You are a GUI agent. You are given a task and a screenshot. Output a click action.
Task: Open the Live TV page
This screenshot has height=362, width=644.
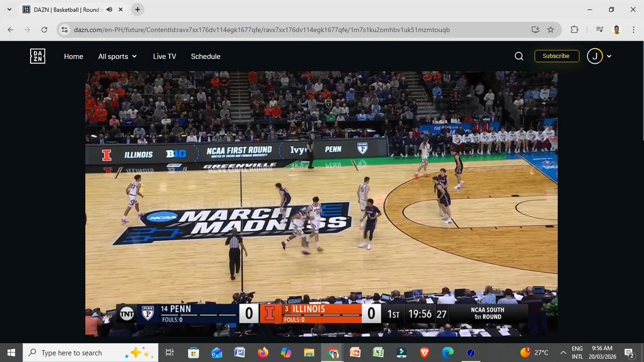pos(164,56)
